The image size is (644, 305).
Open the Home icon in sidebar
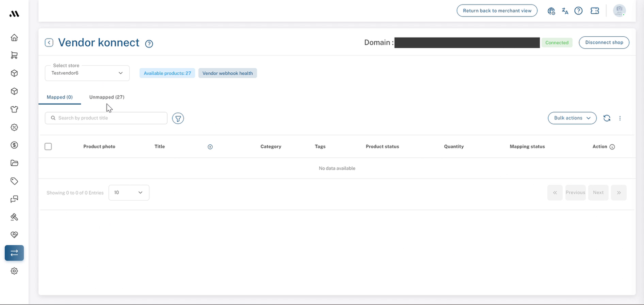click(14, 37)
